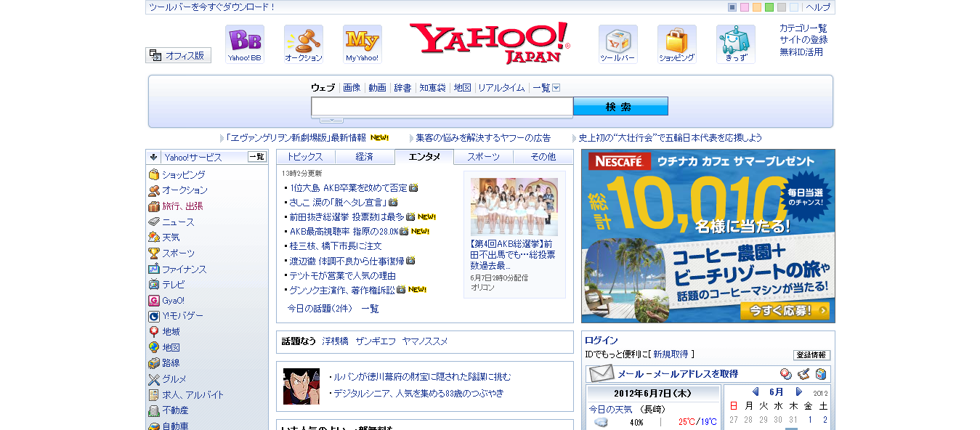Select the gray theme color swatch
Image resolution: width=980 pixels, height=430 pixels.
pyautogui.click(x=782, y=7)
